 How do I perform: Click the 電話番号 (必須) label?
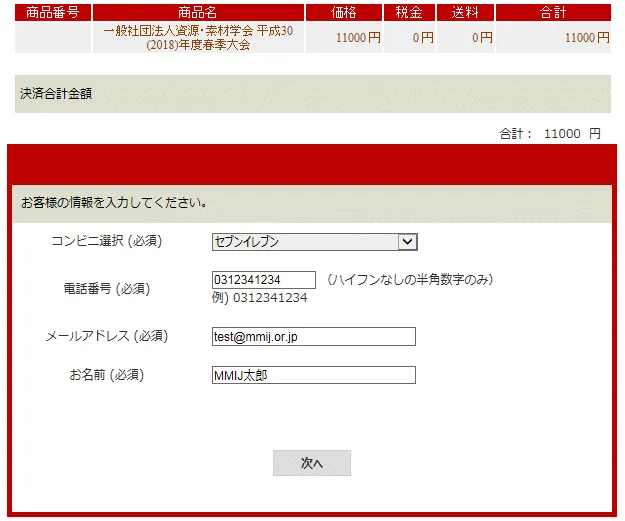point(106,289)
